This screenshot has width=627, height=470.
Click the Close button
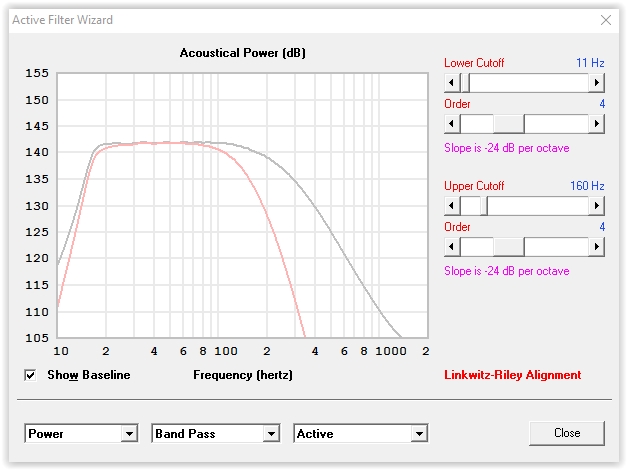567,433
